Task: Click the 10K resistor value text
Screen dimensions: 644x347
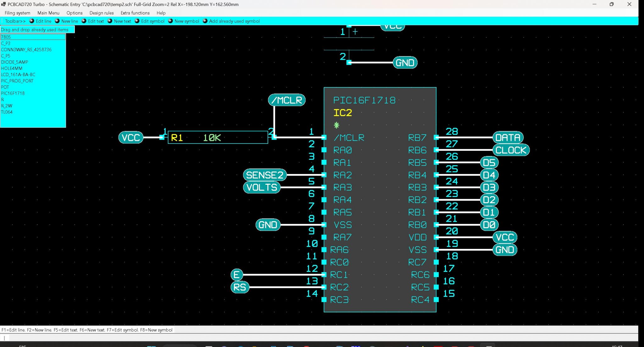Action: [212, 138]
